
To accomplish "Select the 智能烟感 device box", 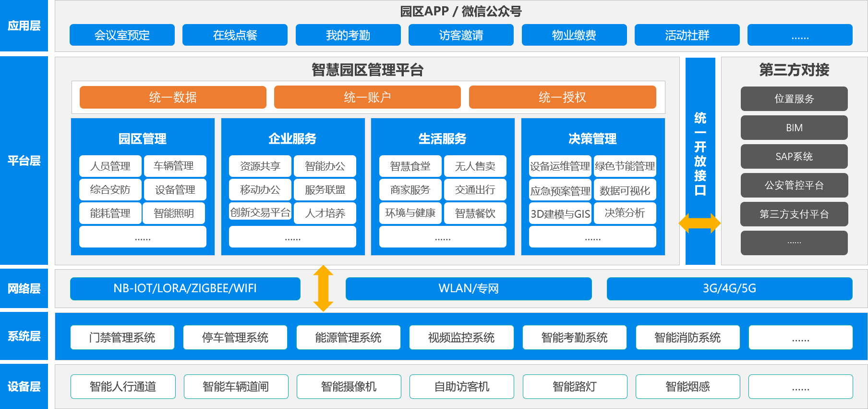I will (x=688, y=386).
